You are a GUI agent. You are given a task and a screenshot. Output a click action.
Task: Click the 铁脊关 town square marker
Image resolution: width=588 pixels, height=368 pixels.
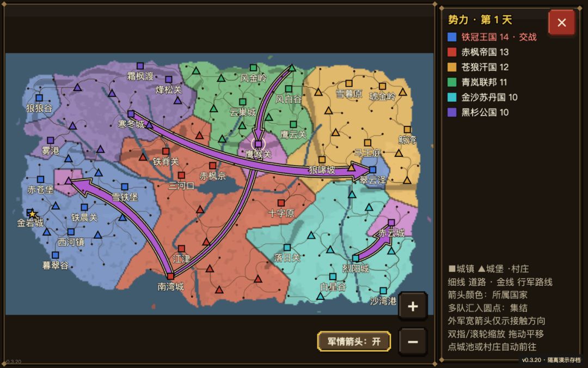point(166,152)
